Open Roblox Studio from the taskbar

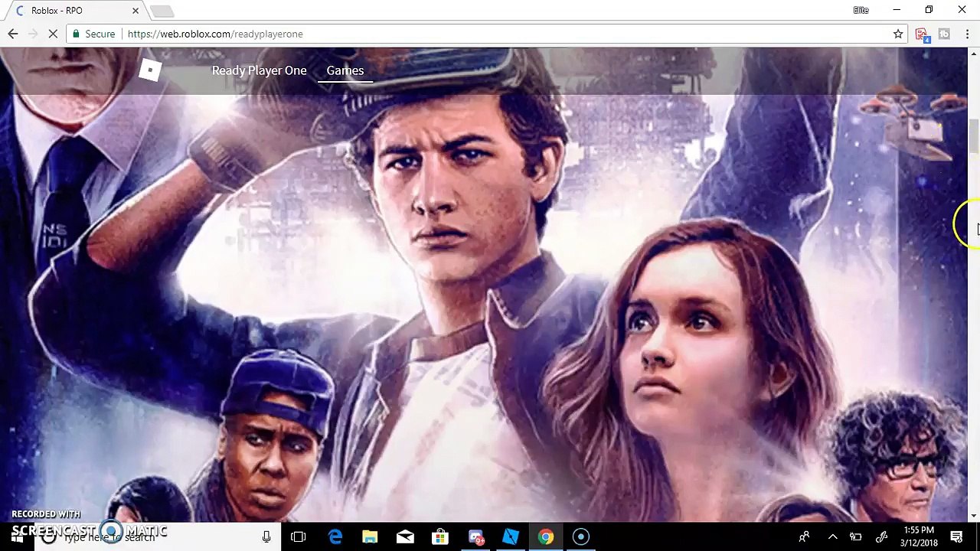pos(511,537)
